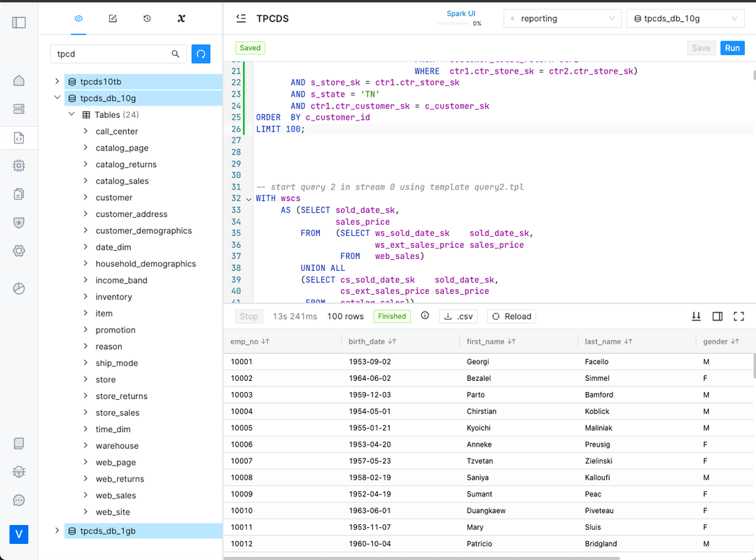Open Settings gear in the left sidebar
The width and height of the screenshot is (756, 560).
coord(18,251)
